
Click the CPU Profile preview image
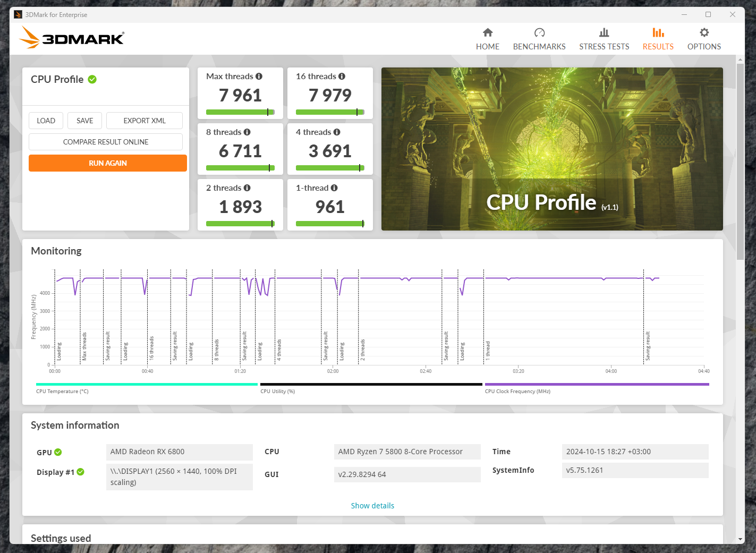click(552, 149)
